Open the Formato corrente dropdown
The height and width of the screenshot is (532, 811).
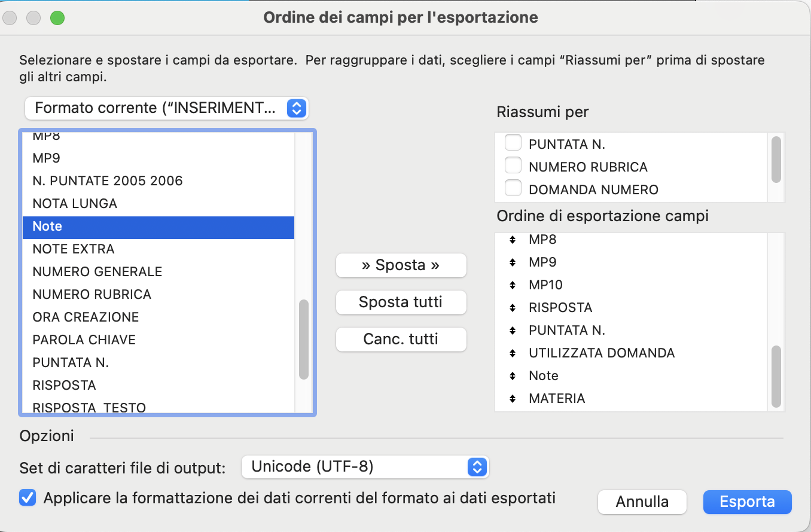pos(166,108)
